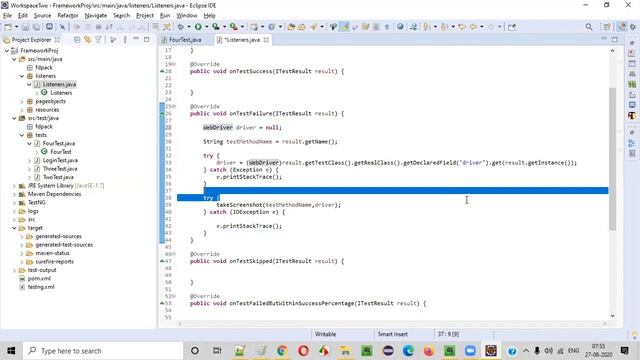Click the Back navigation arrow icon

point(473,27)
